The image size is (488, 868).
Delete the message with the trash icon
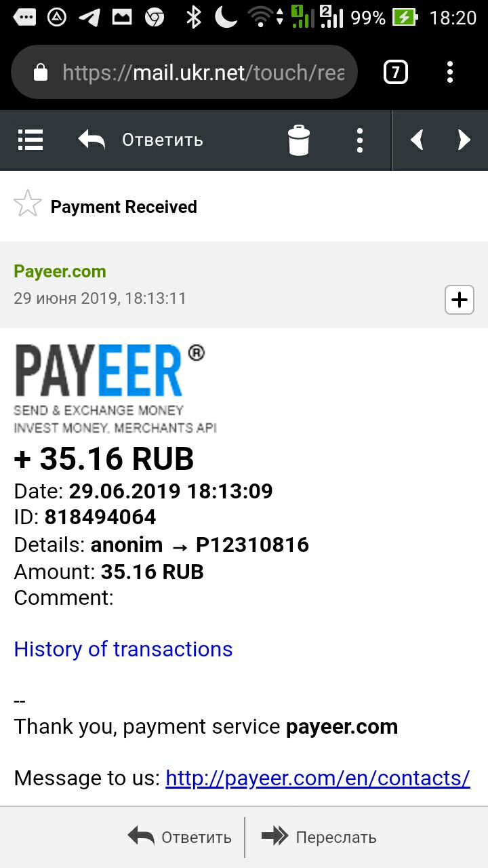[299, 140]
